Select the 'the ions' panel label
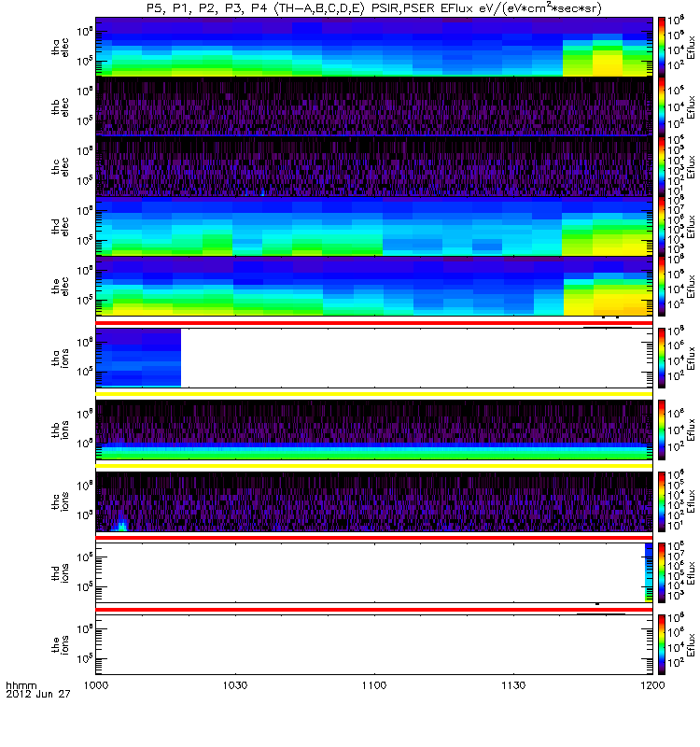The width and height of the screenshot is (700, 747). click(x=61, y=645)
